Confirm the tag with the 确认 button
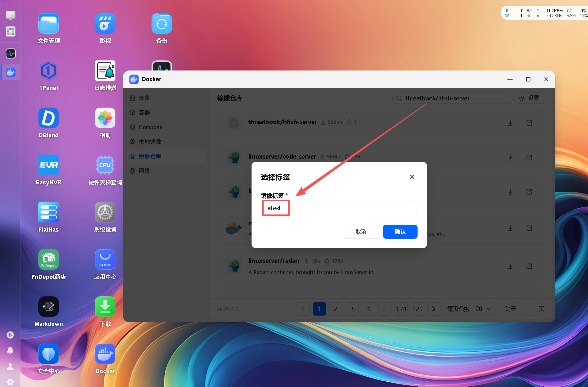 (400, 232)
